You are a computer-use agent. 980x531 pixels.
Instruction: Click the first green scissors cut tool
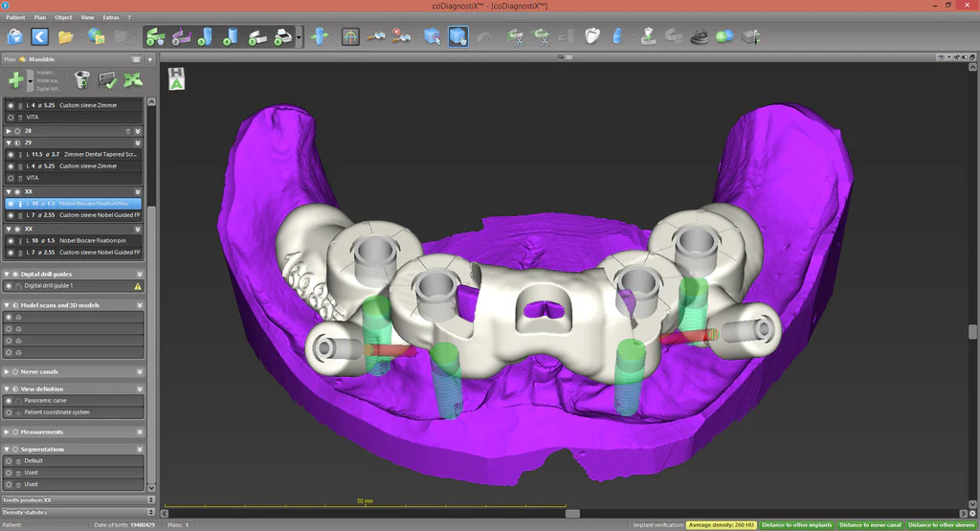click(515, 37)
